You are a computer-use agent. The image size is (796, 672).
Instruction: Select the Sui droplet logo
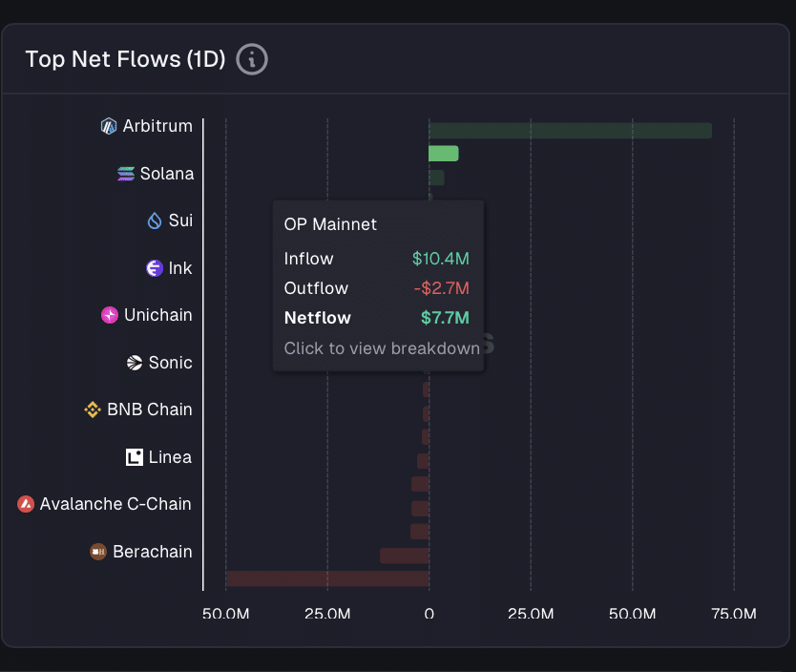coord(155,220)
